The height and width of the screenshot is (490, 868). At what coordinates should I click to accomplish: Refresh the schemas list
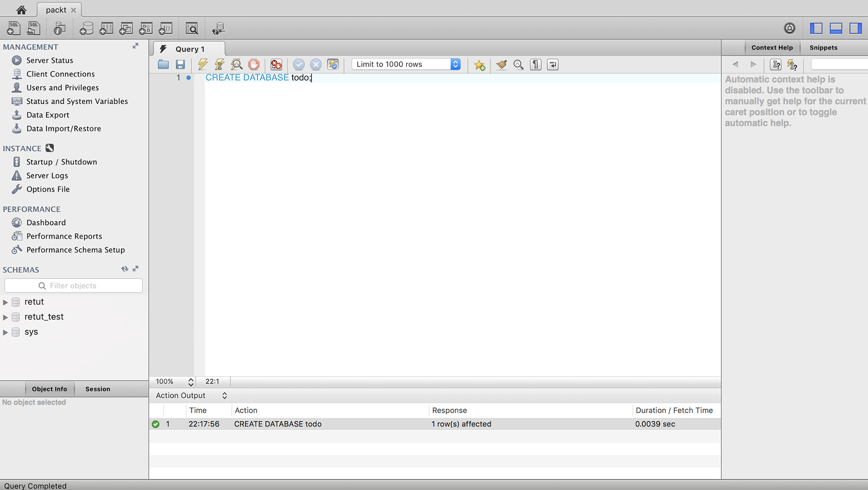124,269
